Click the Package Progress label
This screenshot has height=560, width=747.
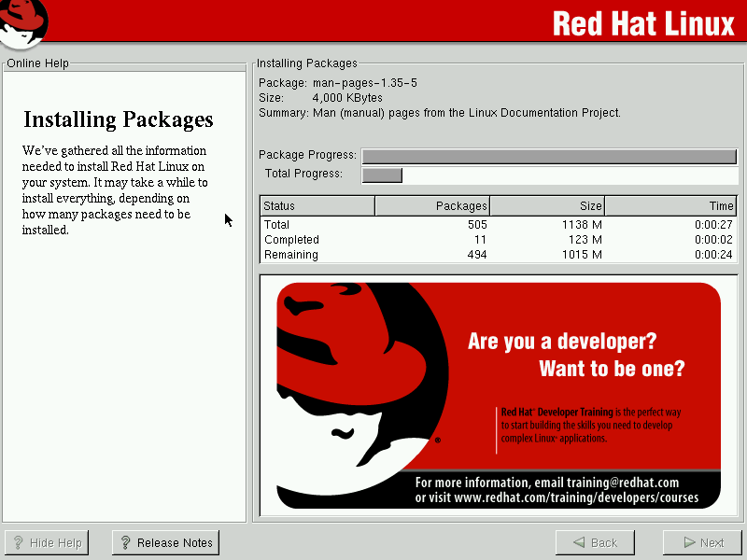pyautogui.click(x=307, y=155)
